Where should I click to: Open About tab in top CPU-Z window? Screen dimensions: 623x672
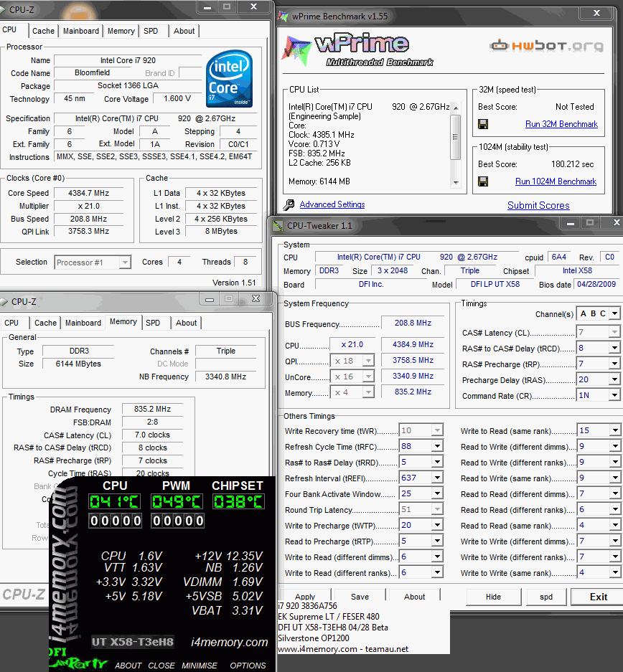(184, 31)
